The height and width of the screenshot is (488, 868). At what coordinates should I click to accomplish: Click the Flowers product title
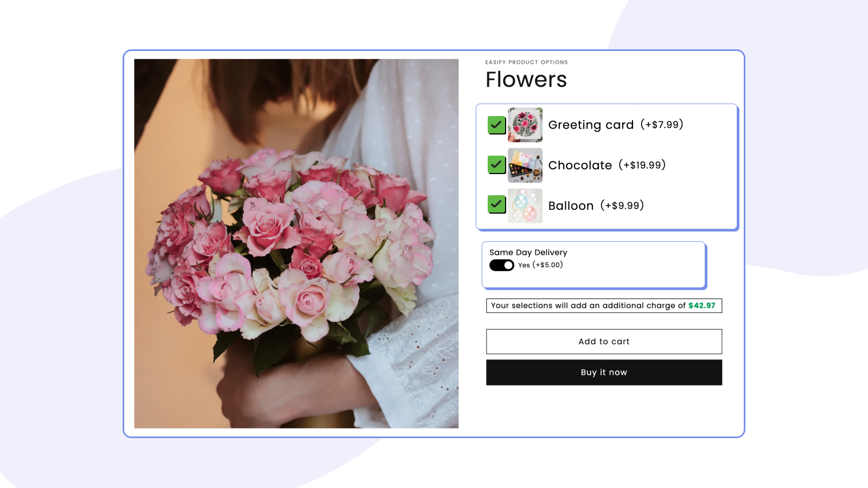click(x=526, y=80)
